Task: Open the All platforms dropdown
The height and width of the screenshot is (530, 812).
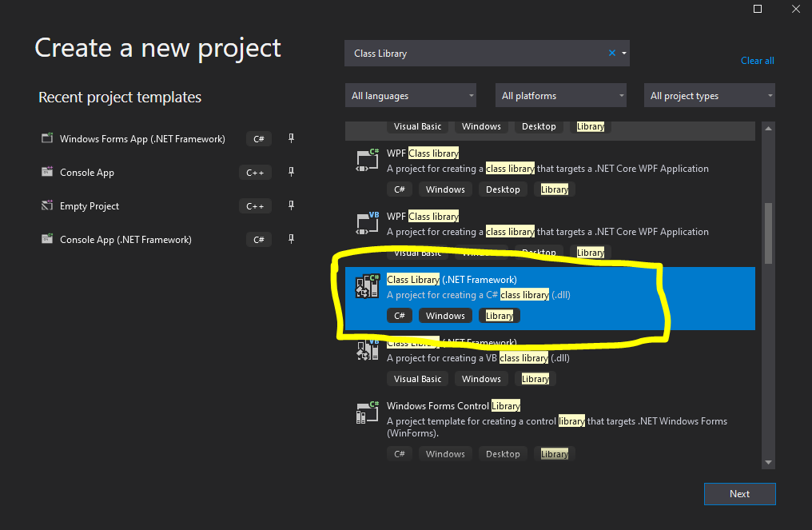Action: coord(561,96)
